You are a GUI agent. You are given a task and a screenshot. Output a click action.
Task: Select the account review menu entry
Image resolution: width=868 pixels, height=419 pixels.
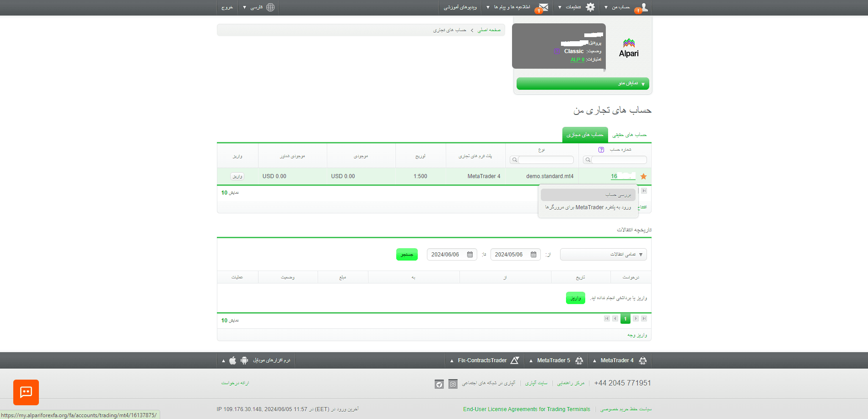coord(588,195)
